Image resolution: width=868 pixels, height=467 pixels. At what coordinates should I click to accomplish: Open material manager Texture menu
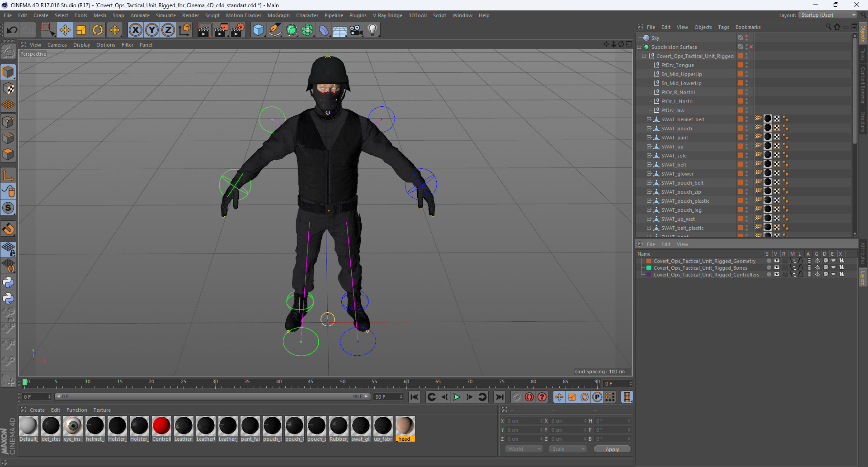coord(102,410)
